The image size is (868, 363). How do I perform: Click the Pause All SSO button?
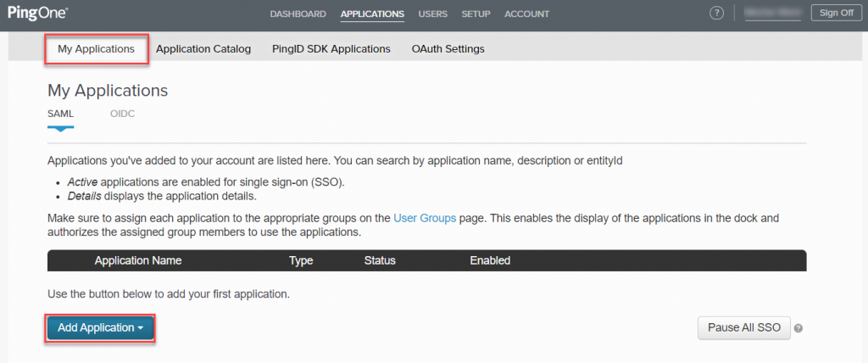[x=744, y=327]
